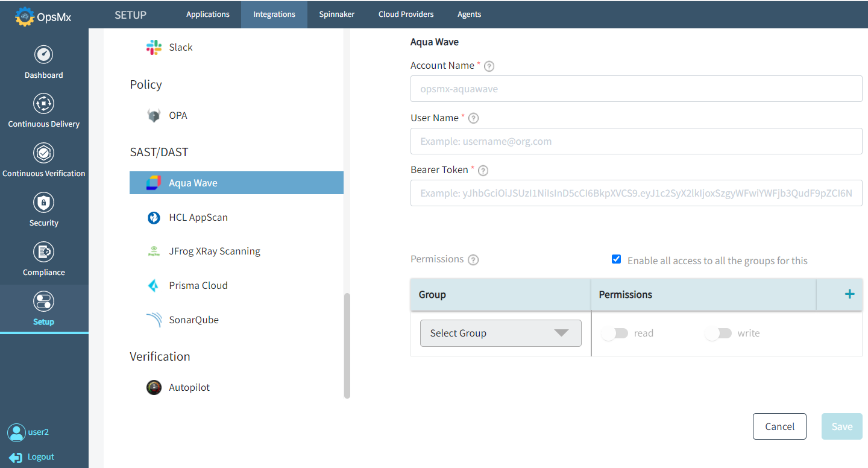Click the Security sidebar icon
This screenshot has width=868, height=468.
tap(43, 203)
